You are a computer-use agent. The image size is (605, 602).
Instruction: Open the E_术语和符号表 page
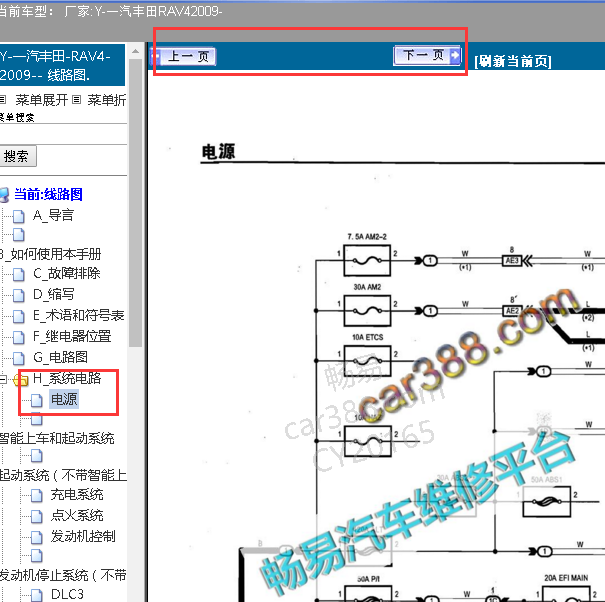point(78,315)
